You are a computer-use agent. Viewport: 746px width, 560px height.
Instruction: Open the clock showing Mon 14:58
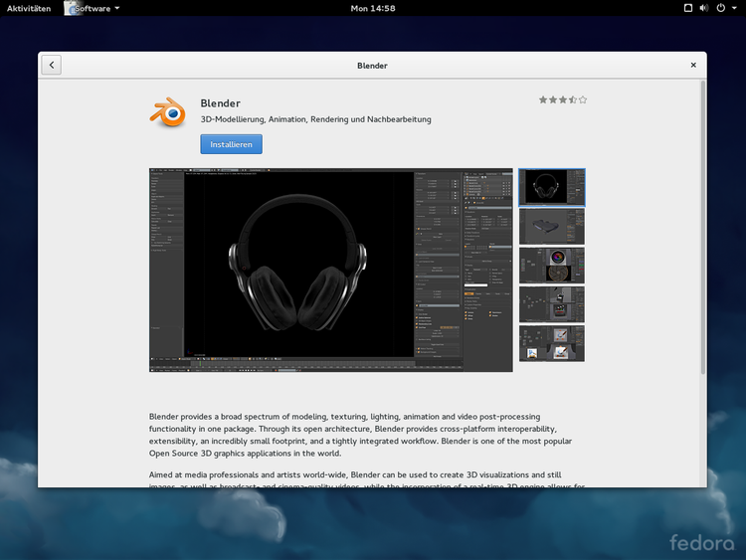tap(373, 8)
